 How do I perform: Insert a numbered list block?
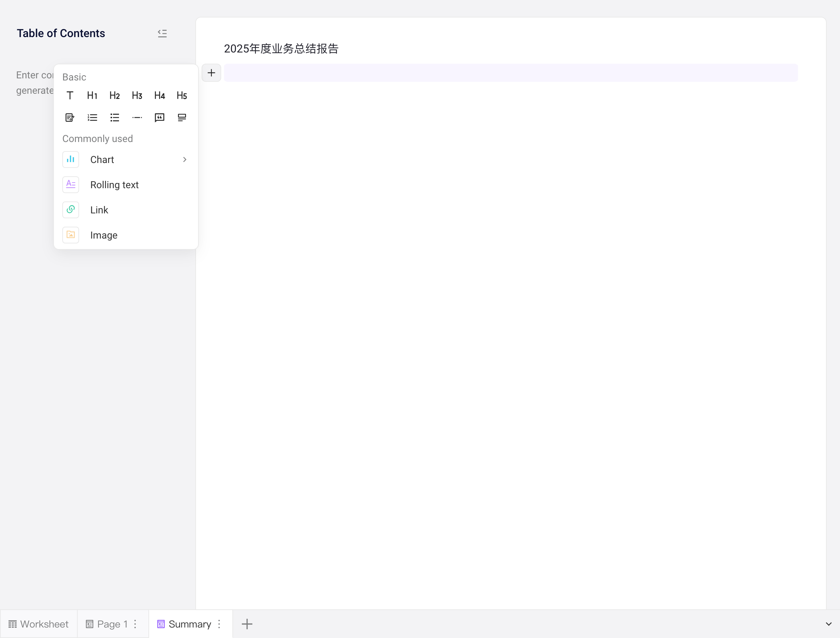(x=92, y=118)
